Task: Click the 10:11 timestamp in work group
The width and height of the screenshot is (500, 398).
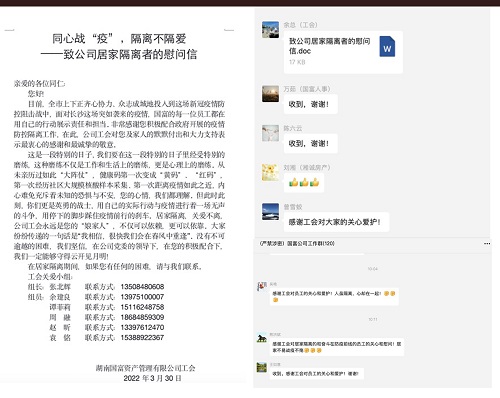Action: [373, 319]
